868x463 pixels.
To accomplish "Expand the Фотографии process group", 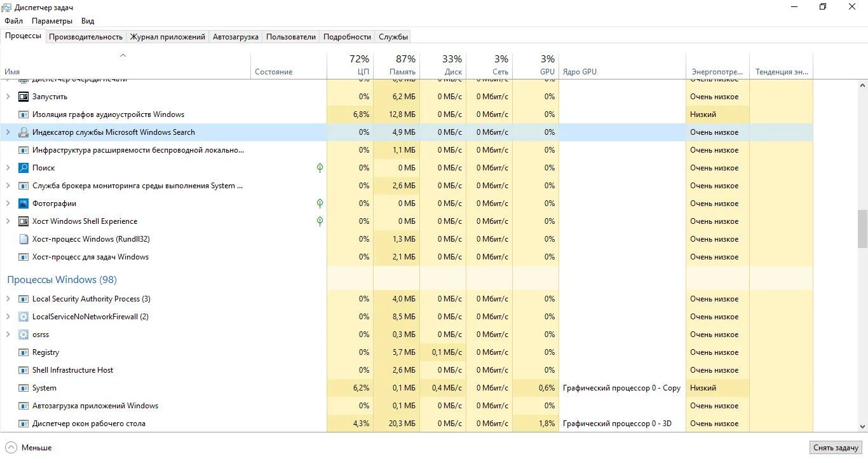I will [x=8, y=204].
